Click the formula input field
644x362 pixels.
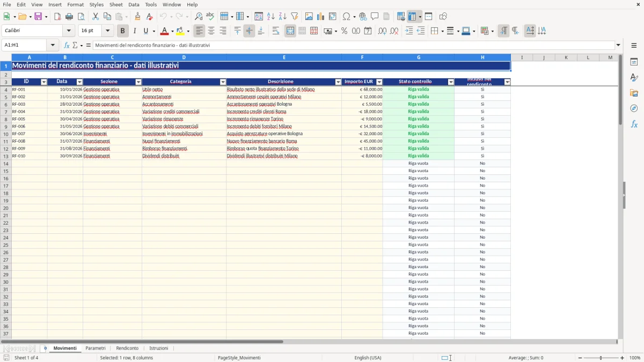354,45
